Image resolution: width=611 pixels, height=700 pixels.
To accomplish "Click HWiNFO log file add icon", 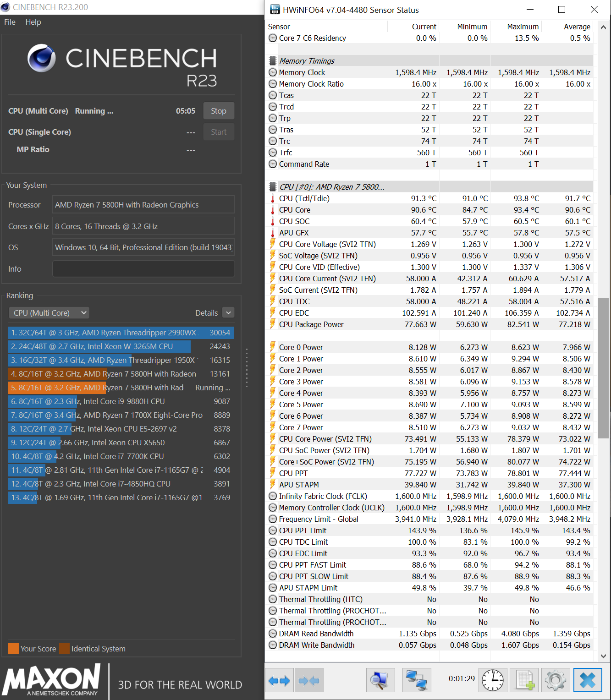I will point(524,680).
